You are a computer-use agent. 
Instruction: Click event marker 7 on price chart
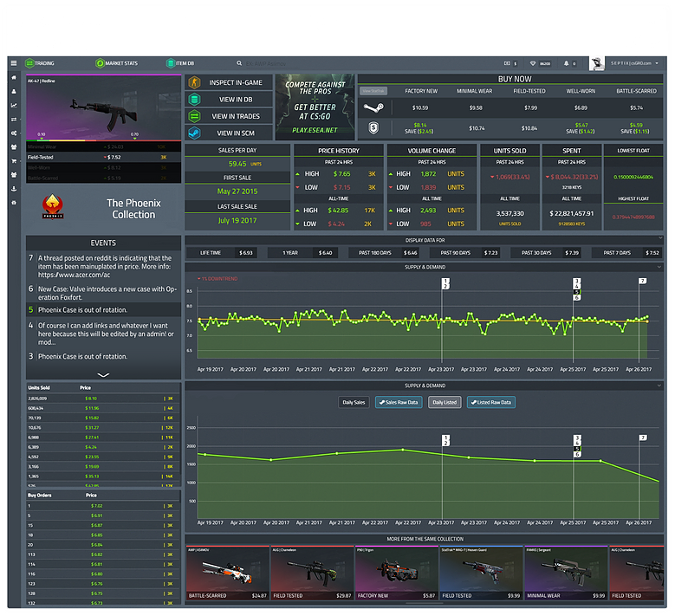(642, 281)
